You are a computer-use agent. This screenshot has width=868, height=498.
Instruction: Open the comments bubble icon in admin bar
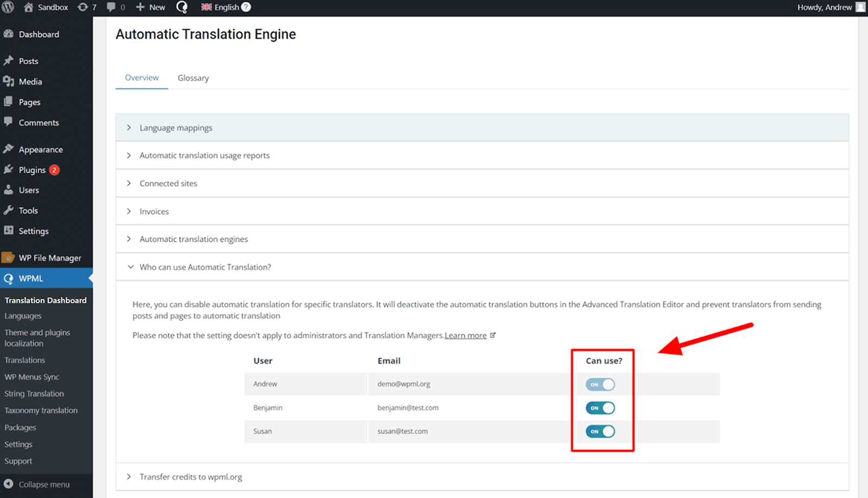point(111,7)
